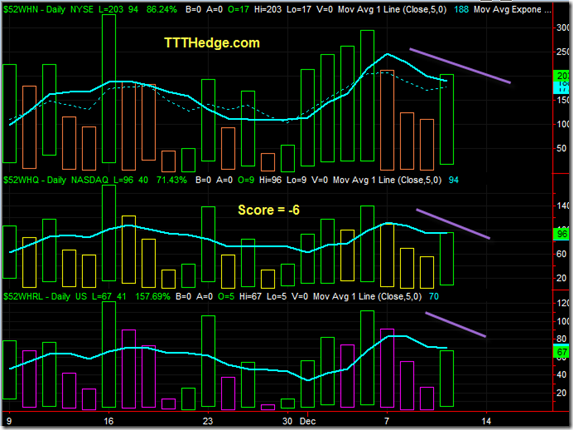Select the purple trendline in NYSE panel
The image size is (573, 430).
(460, 66)
